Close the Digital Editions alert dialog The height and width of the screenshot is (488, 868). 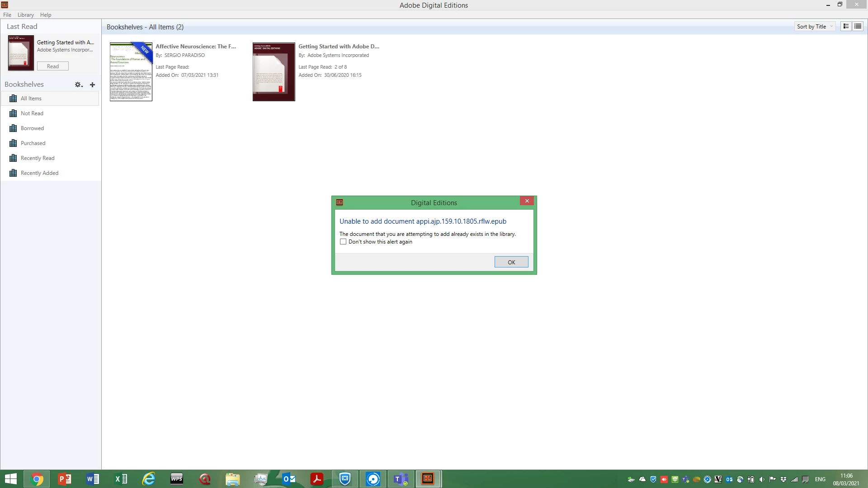(527, 201)
